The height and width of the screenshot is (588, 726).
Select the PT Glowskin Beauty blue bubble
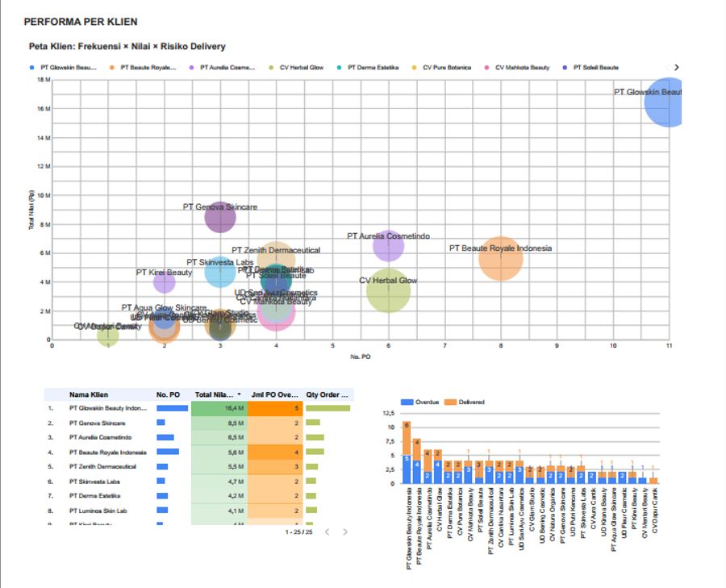[665, 102]
